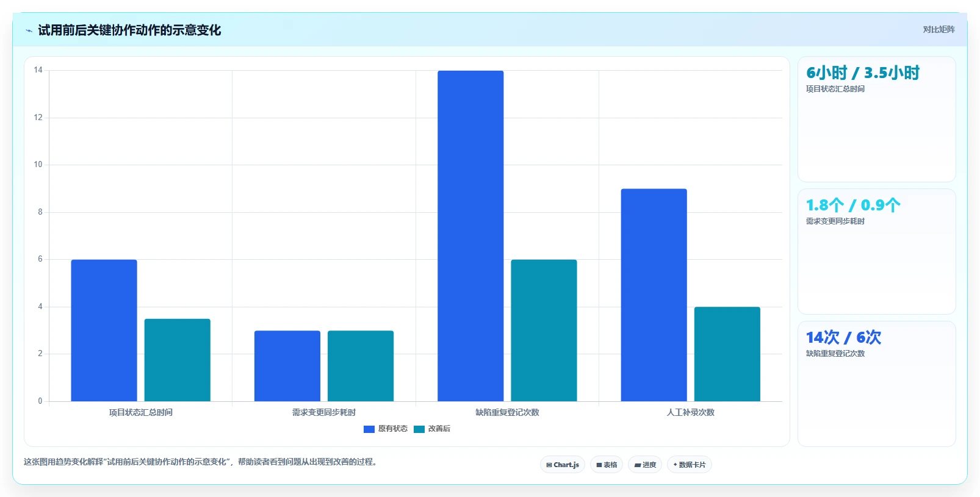This screenshot has width=980, height=497.
Task: Click x-axis label 项目状态汇总时间
Action: point(141,413)
